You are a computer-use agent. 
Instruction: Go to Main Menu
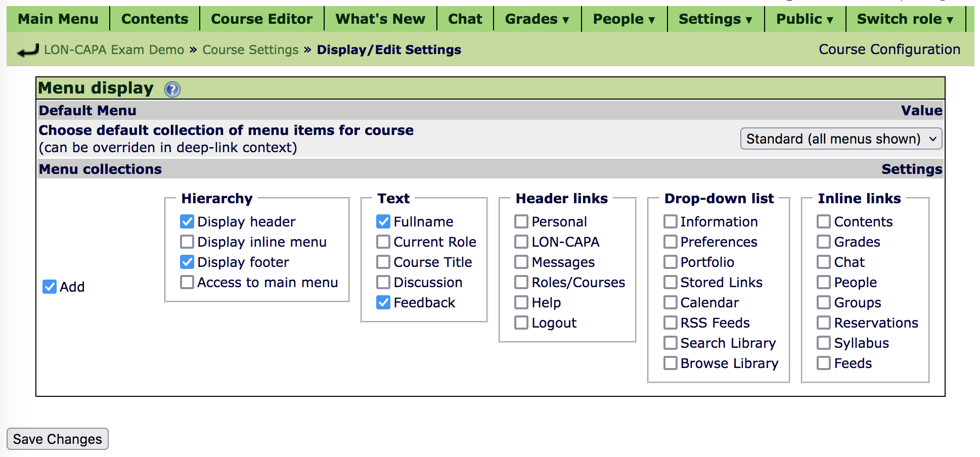click(58, 19)
